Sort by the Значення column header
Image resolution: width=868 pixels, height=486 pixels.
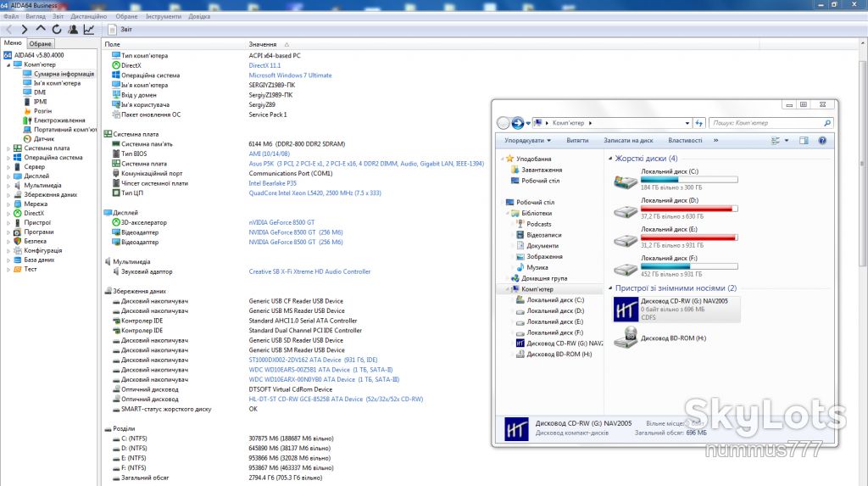(263, 44)
